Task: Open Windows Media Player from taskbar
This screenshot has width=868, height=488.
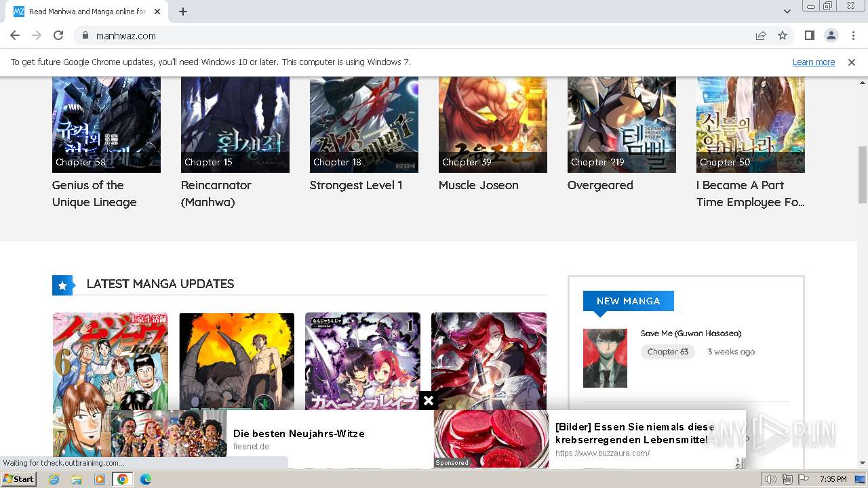Action: (100, 479)
